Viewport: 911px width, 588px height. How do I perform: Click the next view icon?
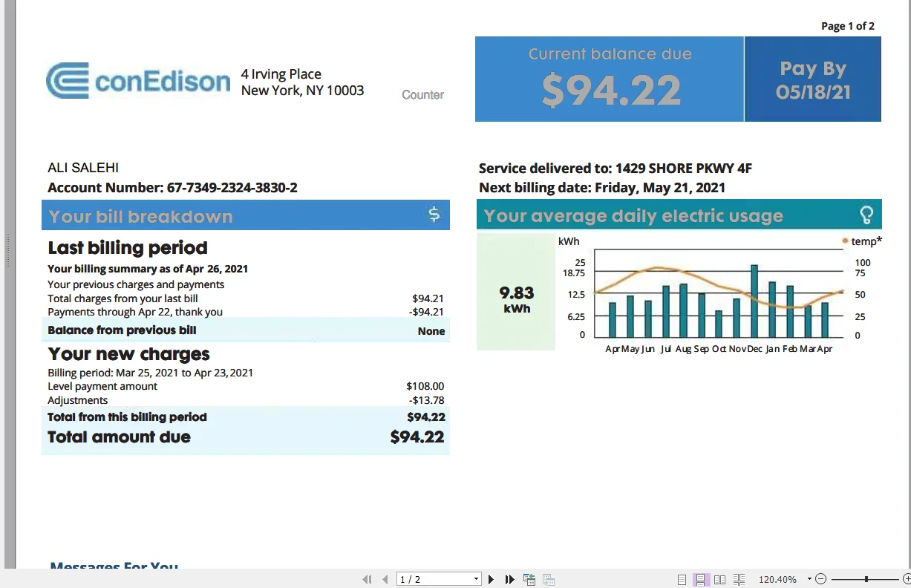click(549, 579)
